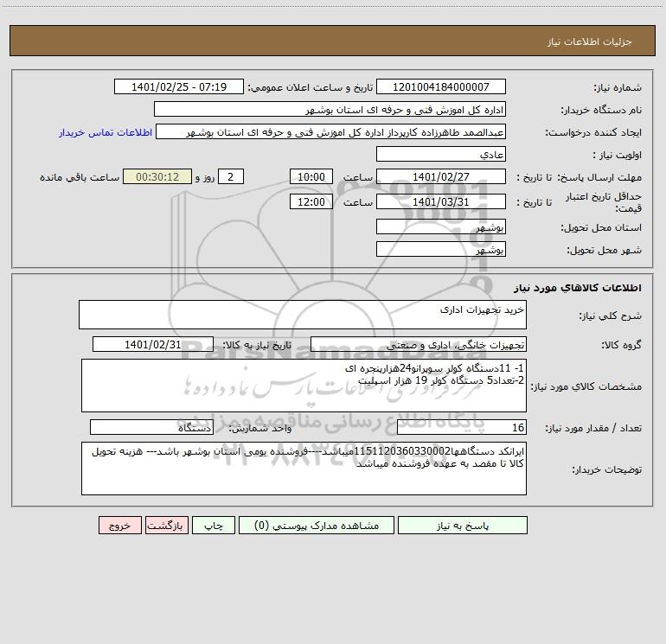
Task: Click the general description box خرید تجهیزات اداری
Action: click(303, 315)
